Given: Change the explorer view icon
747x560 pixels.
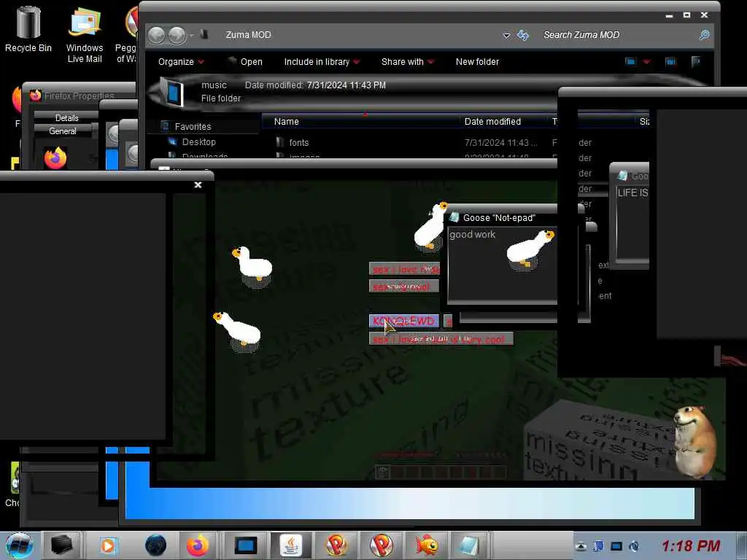Looking at the screenshot, I should click(630, 61).
